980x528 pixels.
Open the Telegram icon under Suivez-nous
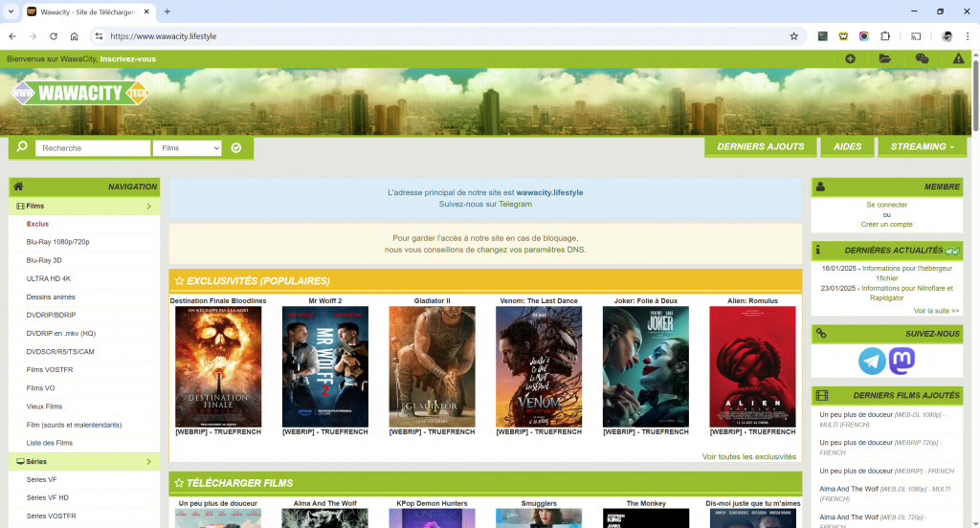[872, 362]
